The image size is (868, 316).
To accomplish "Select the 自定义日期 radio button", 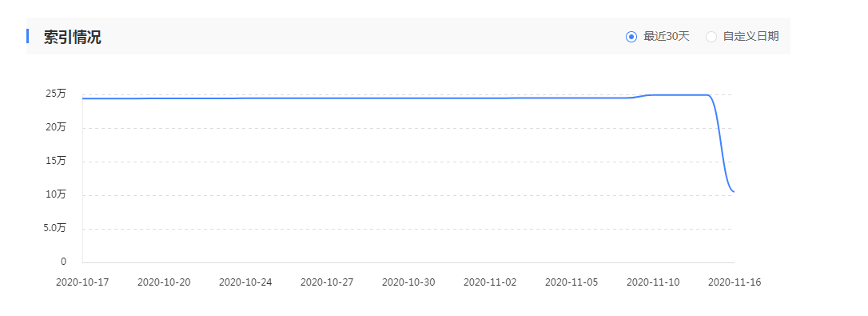I will (711, 37).
